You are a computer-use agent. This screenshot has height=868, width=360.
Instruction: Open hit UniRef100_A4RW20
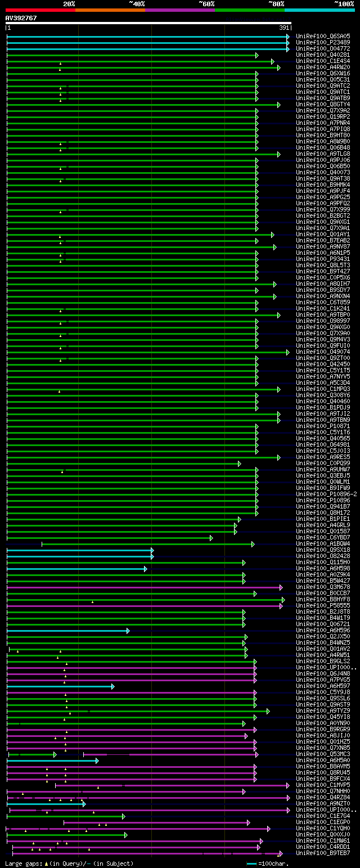click(323, 67)
